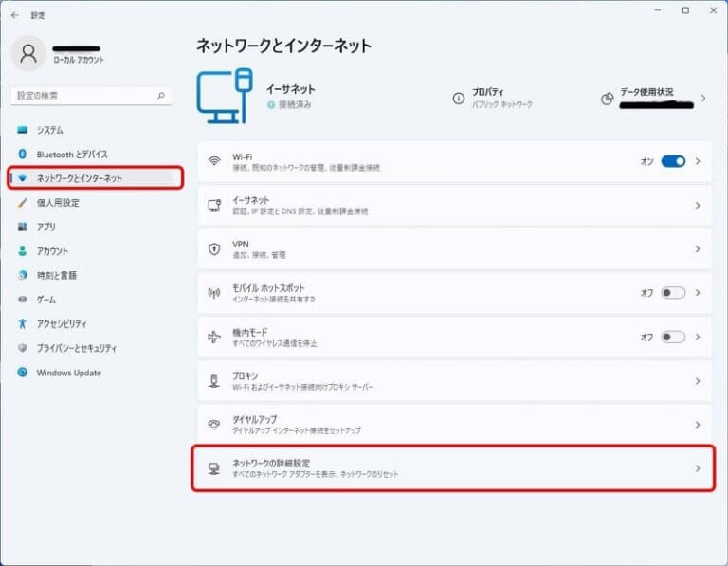This screenshot has height=566, width=728.
Task: Click the Wi-Fi icon in network list
Action: pos(214,161)
